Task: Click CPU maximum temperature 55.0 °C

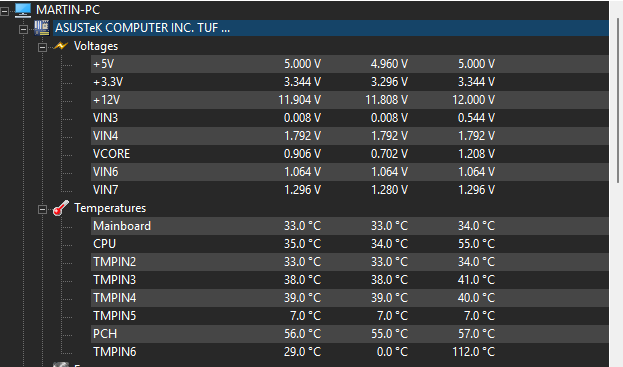Action: 476,244
